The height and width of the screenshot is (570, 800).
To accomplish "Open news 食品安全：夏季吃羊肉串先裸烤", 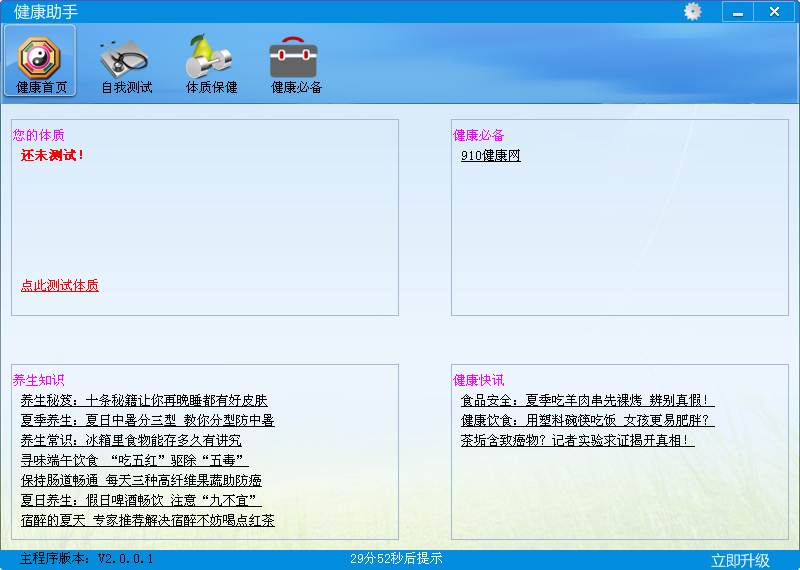I will click(x=587, y=401).
